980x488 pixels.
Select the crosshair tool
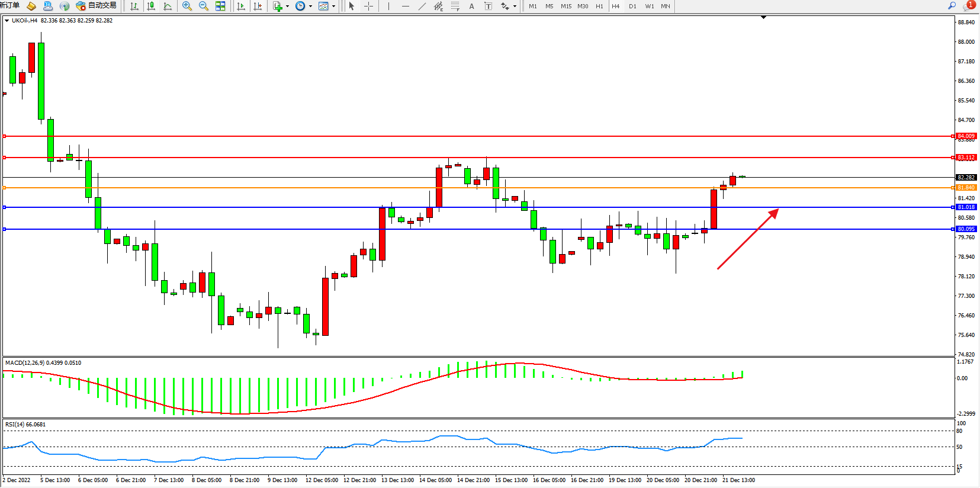[x=368, y=6]
